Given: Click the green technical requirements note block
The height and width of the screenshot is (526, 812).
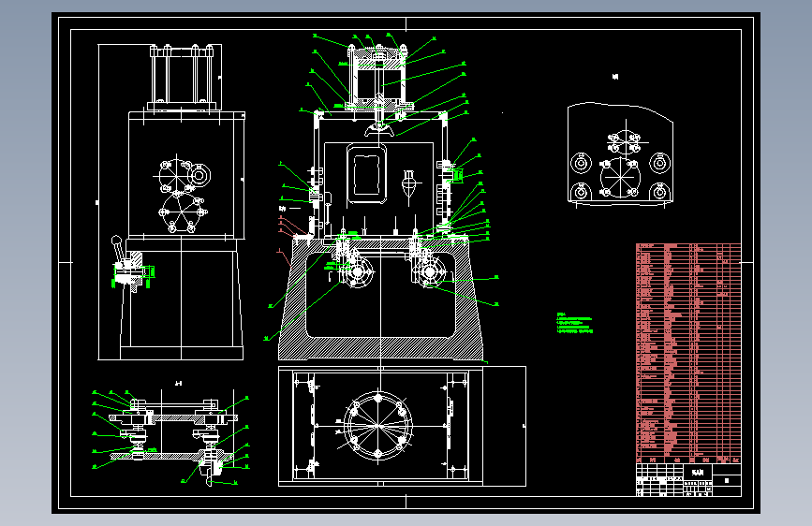Looking at the screenshot, I should [x=575, y=323].
